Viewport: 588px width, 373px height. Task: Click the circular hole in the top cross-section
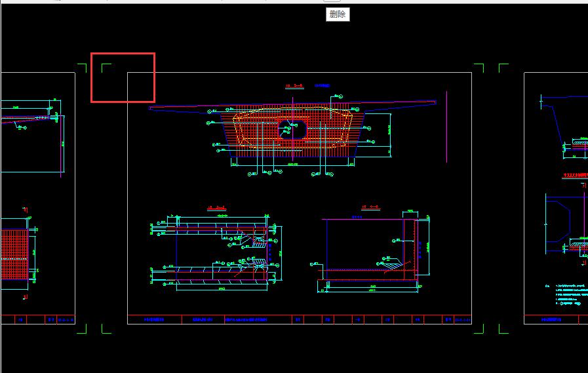tap(292, 129)
